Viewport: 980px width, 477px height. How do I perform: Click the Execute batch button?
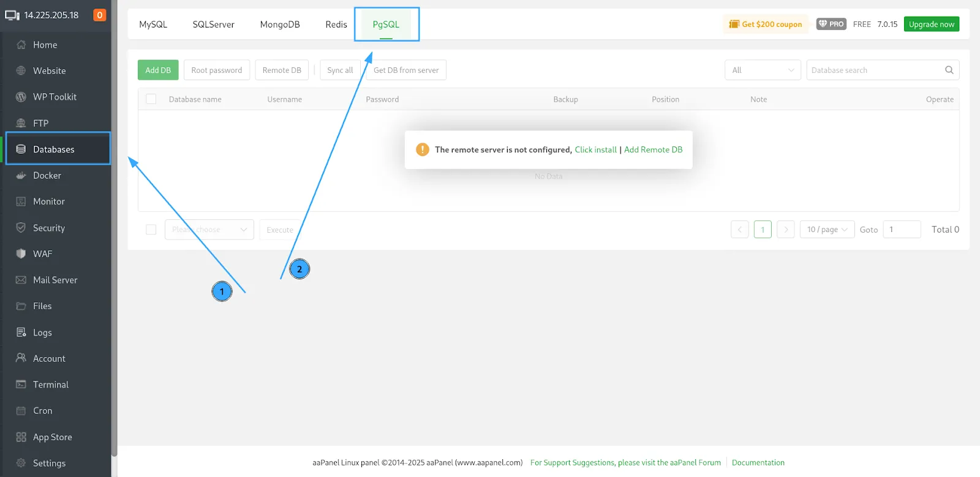(280, 230)
